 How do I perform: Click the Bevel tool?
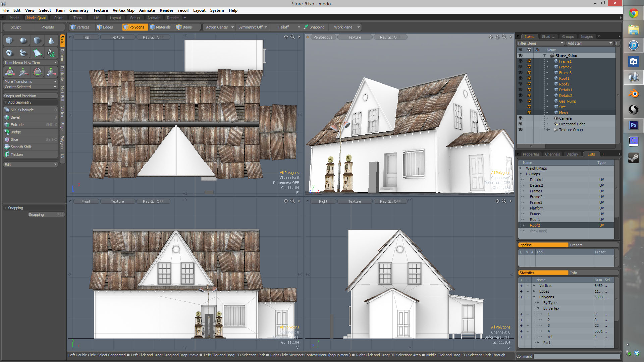[15, 117]
